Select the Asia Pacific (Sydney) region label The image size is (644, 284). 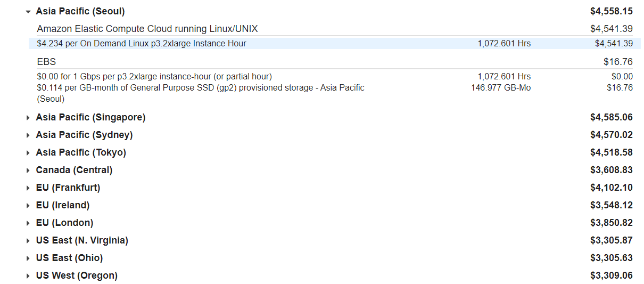(84, 135)
